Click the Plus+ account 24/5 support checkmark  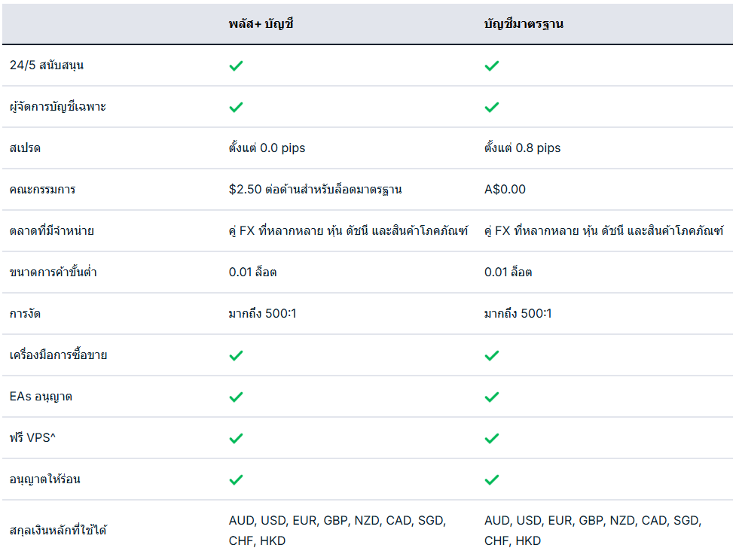pyautogui.click(x=236, y=65)
